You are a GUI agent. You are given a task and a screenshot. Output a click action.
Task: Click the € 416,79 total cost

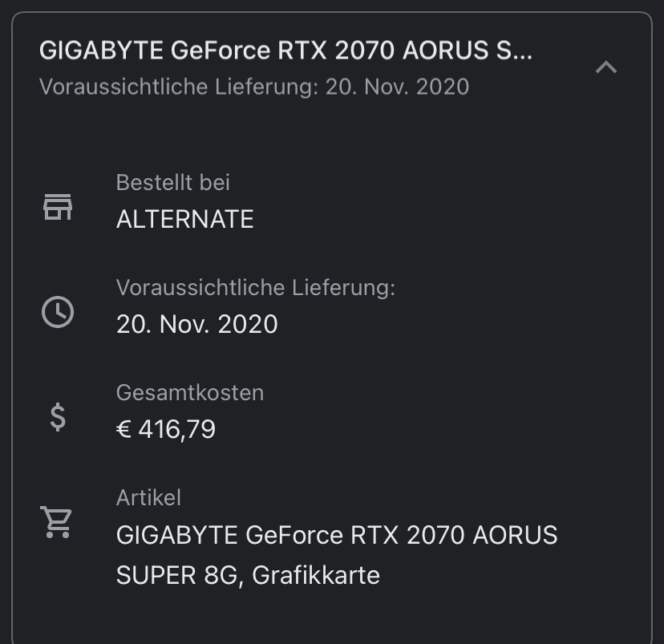click(x=166, y=430)
